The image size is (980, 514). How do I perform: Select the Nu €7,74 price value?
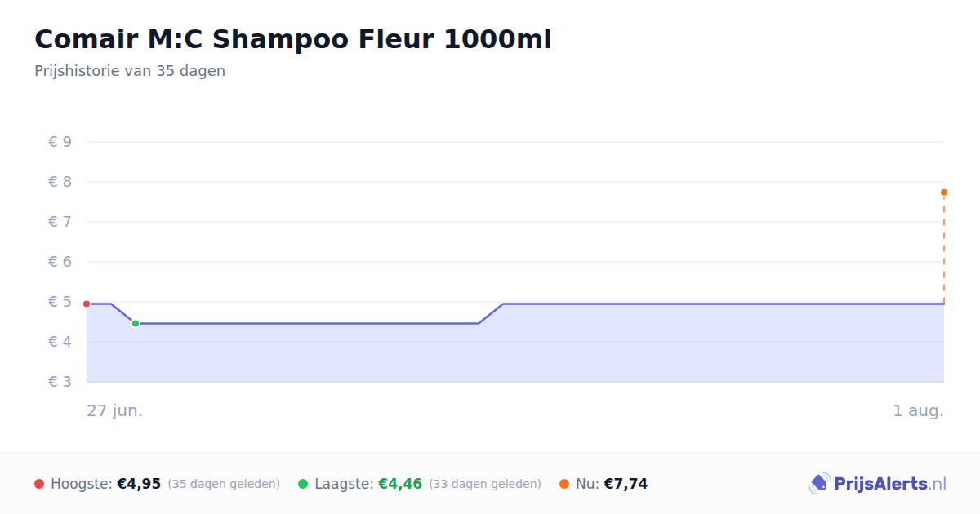point(626,484)
